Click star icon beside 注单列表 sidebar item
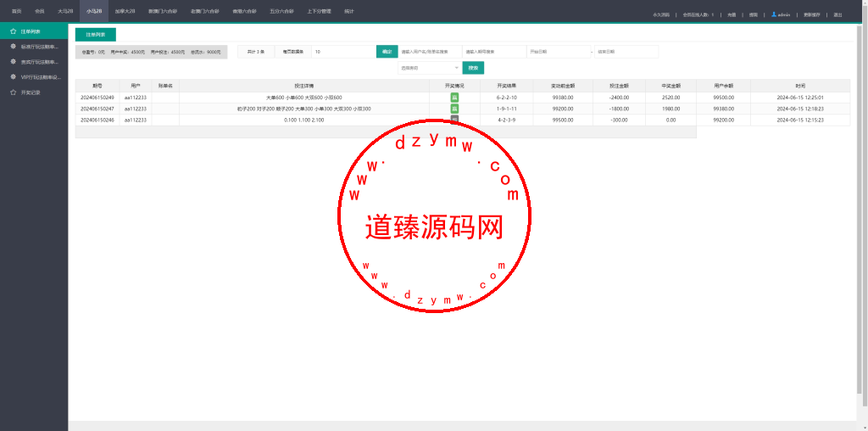The image size is (868, 431). (x=14, y=31)
